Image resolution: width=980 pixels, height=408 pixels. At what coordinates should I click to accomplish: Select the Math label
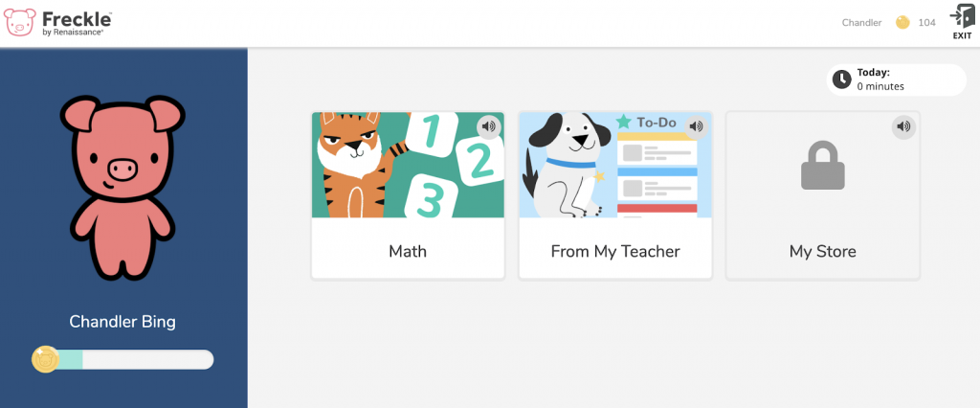pos(408,252)
